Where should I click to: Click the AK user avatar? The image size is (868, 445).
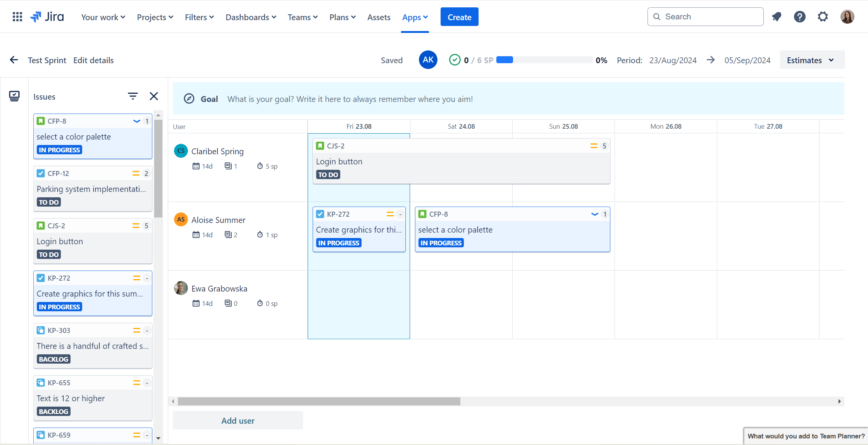coord(428,60)
